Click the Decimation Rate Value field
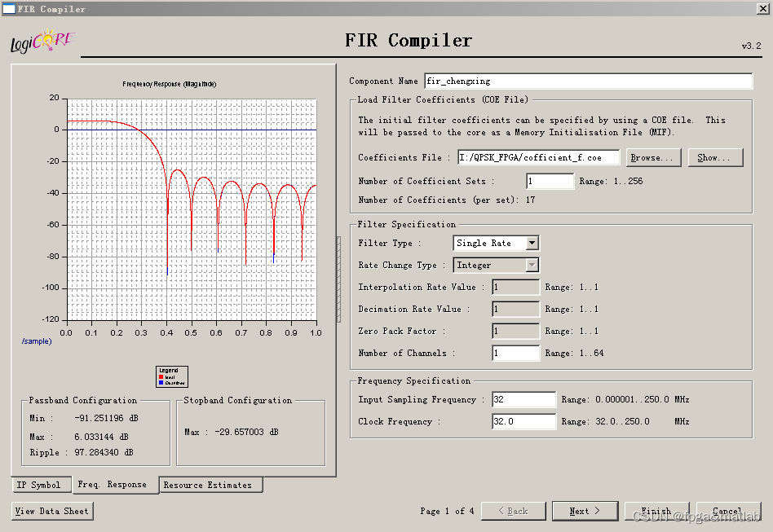This screenshot has height=532, width=773. (515, 310)
